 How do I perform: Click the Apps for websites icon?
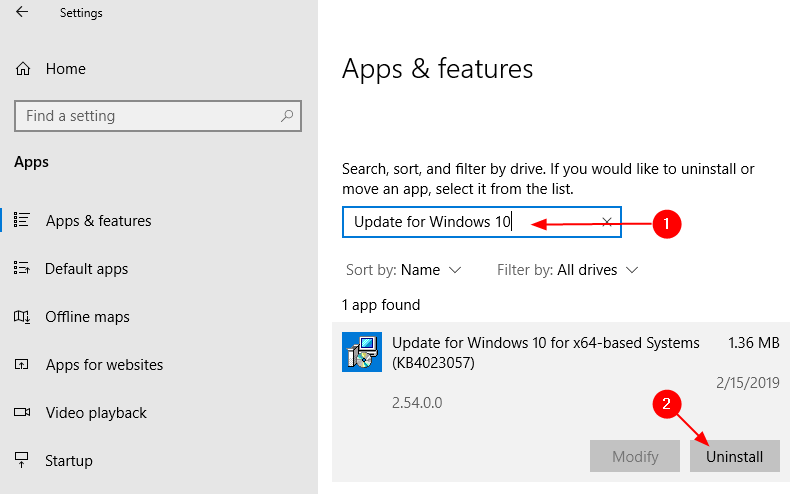22,364
